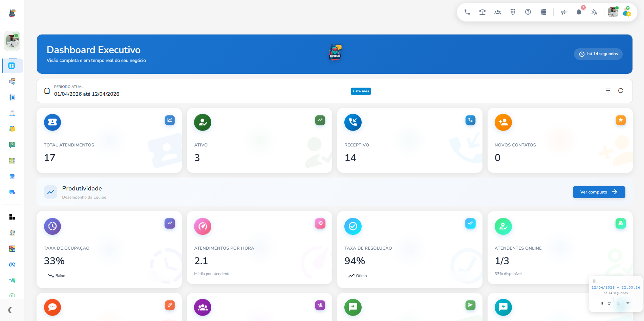Open the help question mark icon

point(528,12)
